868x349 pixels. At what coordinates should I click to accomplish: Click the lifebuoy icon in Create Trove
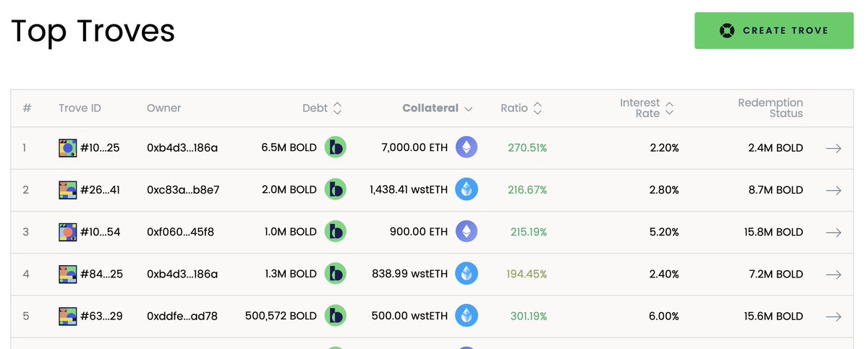click(x=727, y=30)
